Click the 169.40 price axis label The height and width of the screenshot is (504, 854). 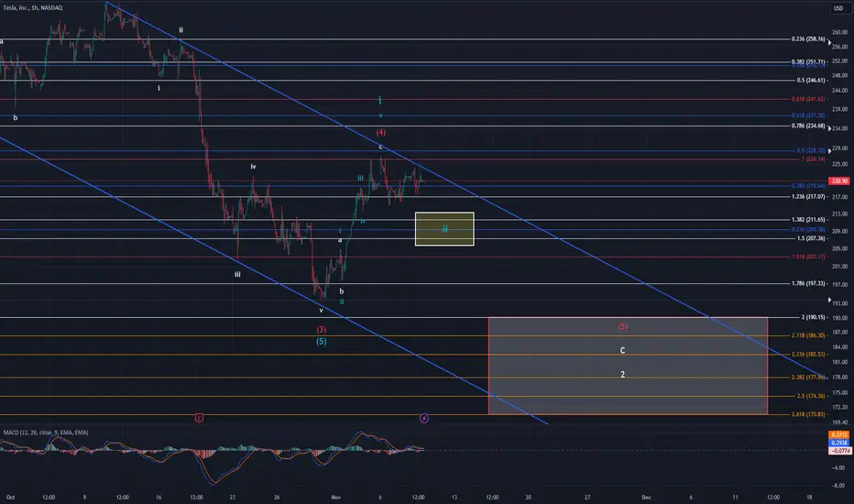pos(840,422)
